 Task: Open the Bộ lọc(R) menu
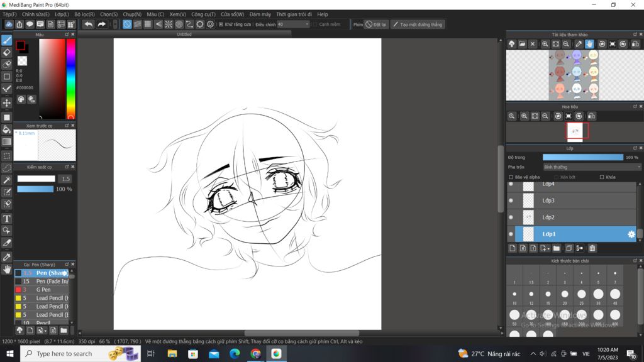click(84, 14)
